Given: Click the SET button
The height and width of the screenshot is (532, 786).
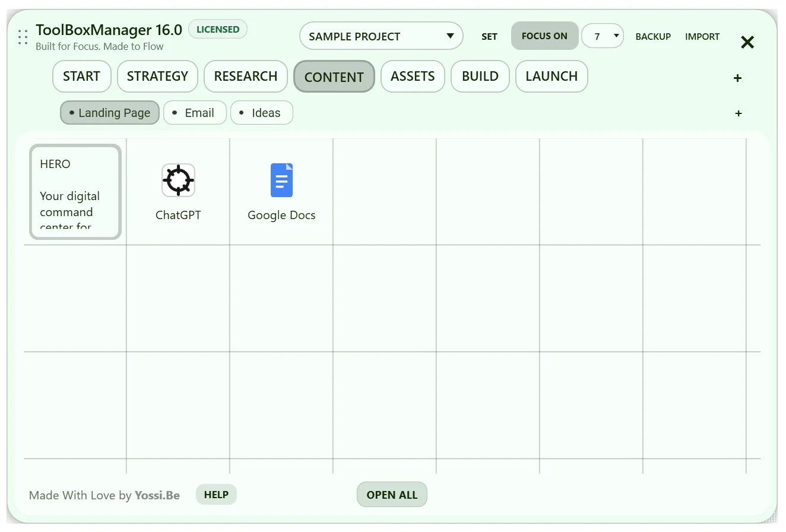Looking at the screenshot, I should 489,37.
